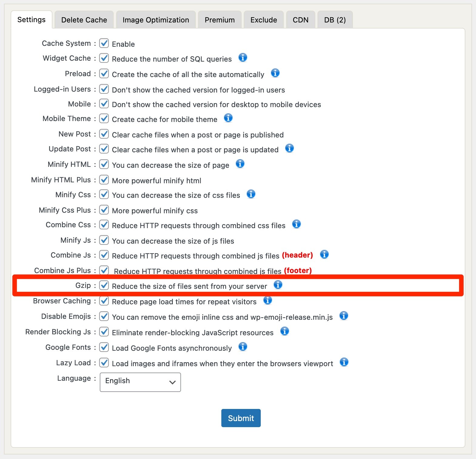
Task: Uncheck the Lazy Load checkbox
Action: click(104, 363)
